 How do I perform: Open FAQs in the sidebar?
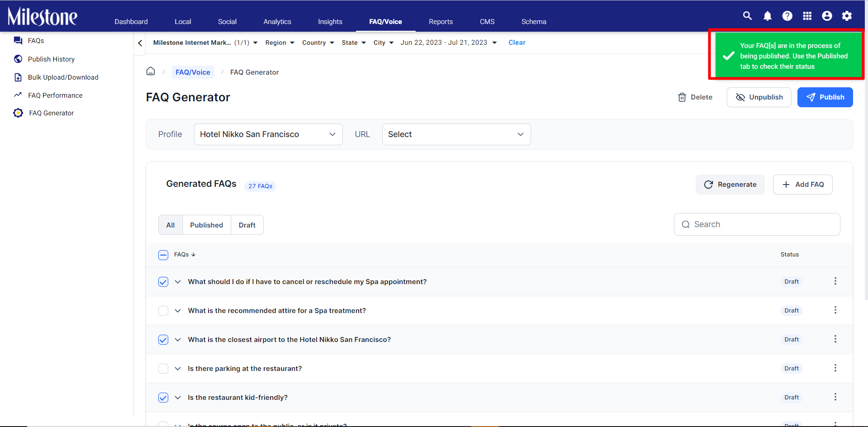coord(29,41)
